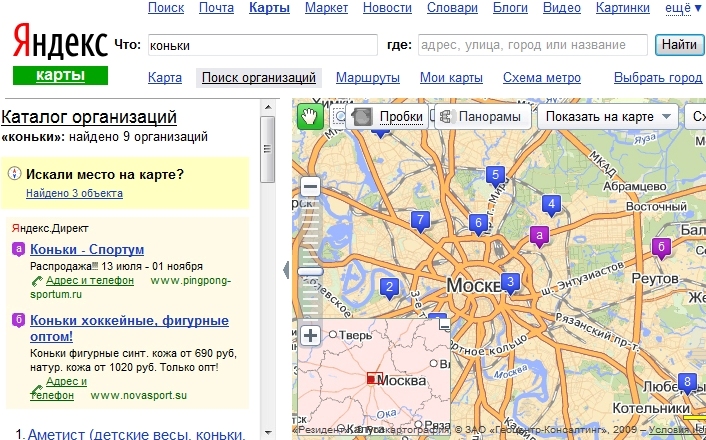Click the compass icon beside Искали место
706x440 pixels.
click(x=15, y=174)
